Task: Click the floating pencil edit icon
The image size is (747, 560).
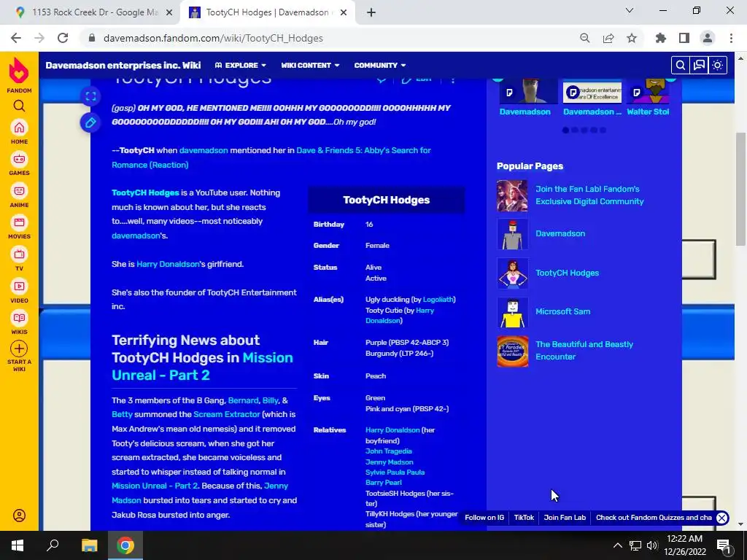Action: click(90, 122)
